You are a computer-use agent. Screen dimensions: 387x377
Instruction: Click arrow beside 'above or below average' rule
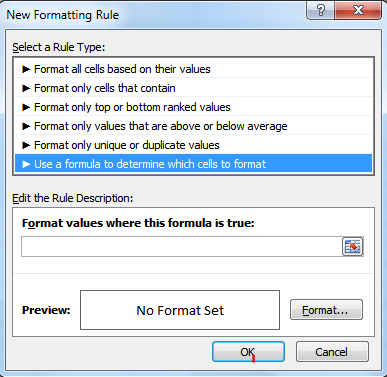[x=26, y=126]
